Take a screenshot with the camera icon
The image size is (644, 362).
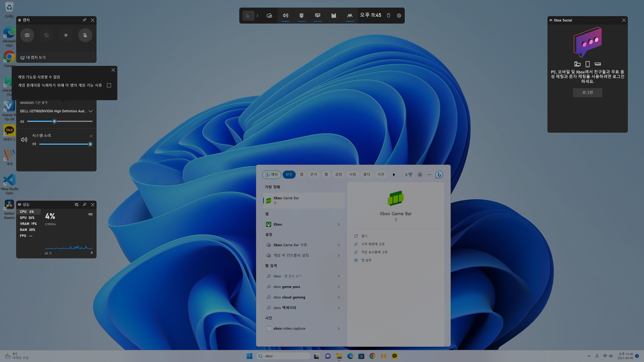(x=27, y=35)
